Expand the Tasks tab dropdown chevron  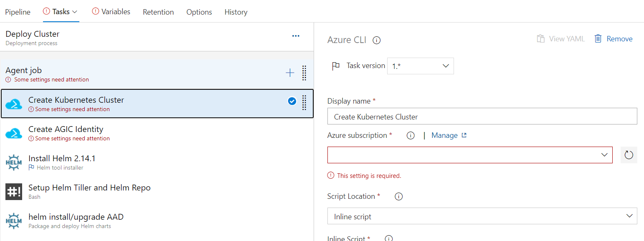(75, 12)
